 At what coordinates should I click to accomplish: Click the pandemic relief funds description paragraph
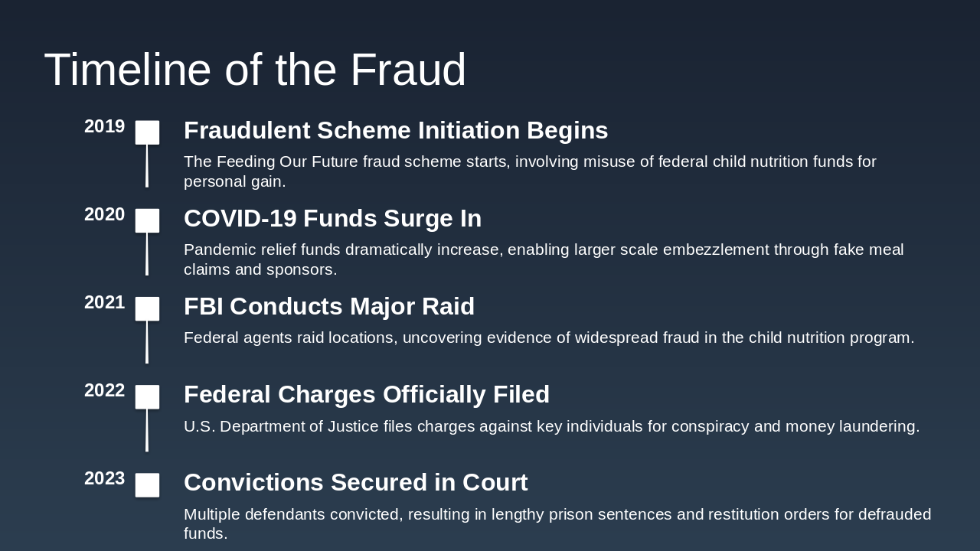click(544, 259)
